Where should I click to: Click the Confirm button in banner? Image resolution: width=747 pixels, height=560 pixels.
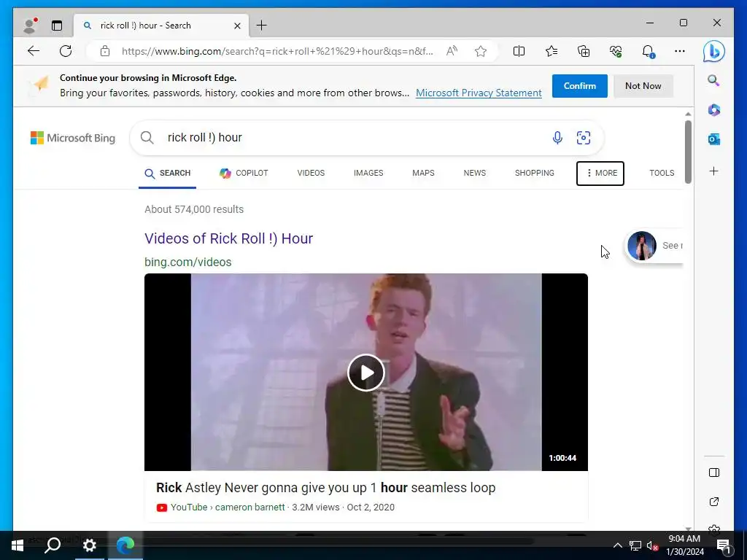pos(580,86)
